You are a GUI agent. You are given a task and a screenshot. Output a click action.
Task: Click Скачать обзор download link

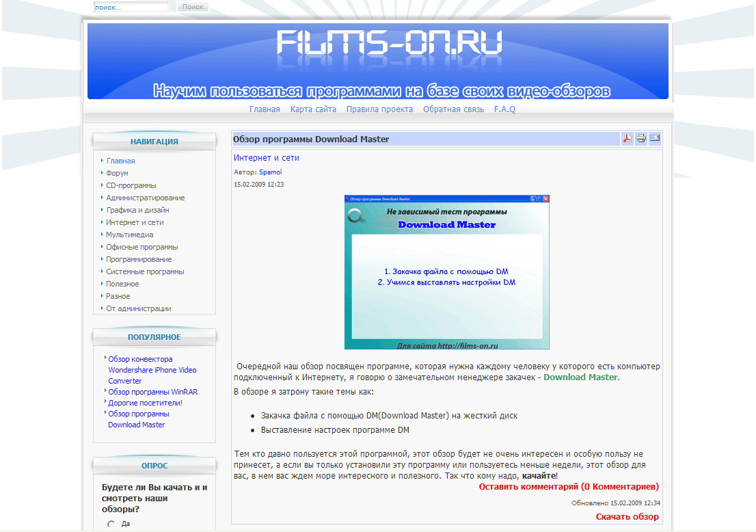click(627, 516)
